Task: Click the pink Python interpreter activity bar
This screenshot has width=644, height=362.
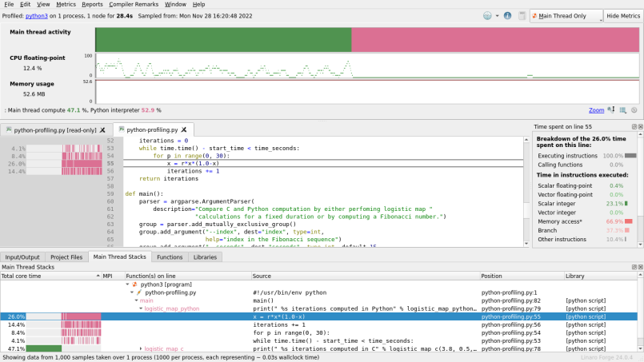Action: click(495, 40)
